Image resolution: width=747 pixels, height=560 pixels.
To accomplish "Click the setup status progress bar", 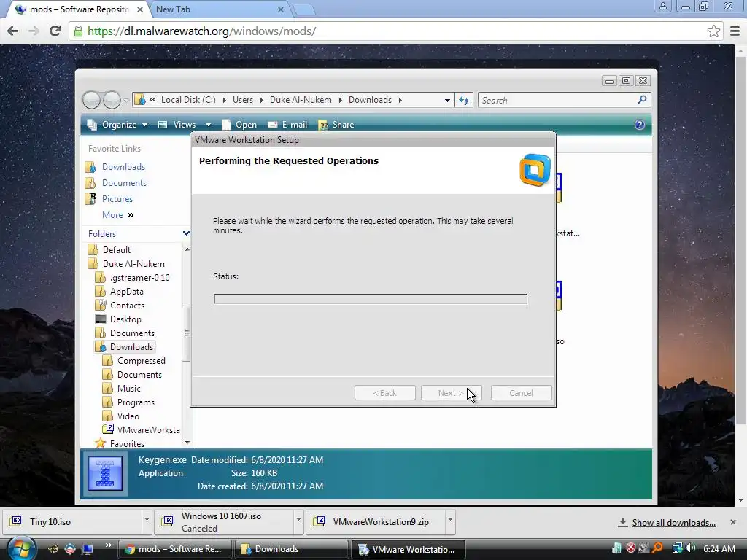I will [370, 299].
